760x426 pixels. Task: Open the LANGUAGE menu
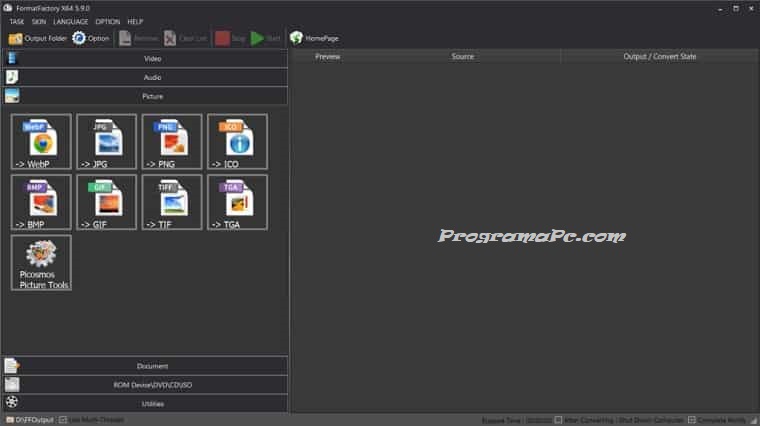click(71, 22)
